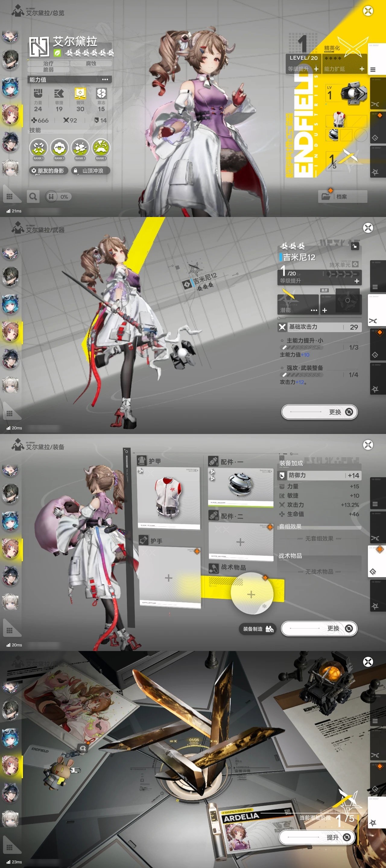Select the locked 山顶冲浪 outfit option
The width and height of the screenshot is (386, 868).
pyautogui.click(x=91, y=171)
